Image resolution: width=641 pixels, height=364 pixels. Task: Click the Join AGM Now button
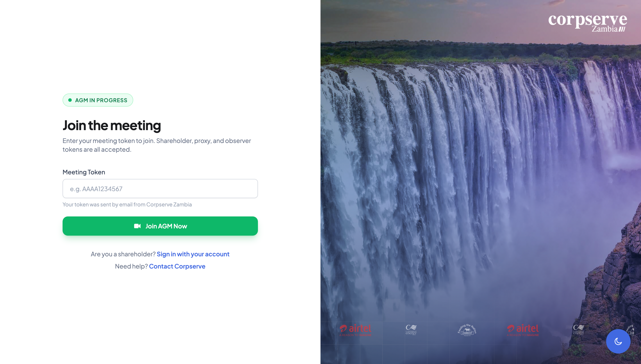(x=160, y=226)
